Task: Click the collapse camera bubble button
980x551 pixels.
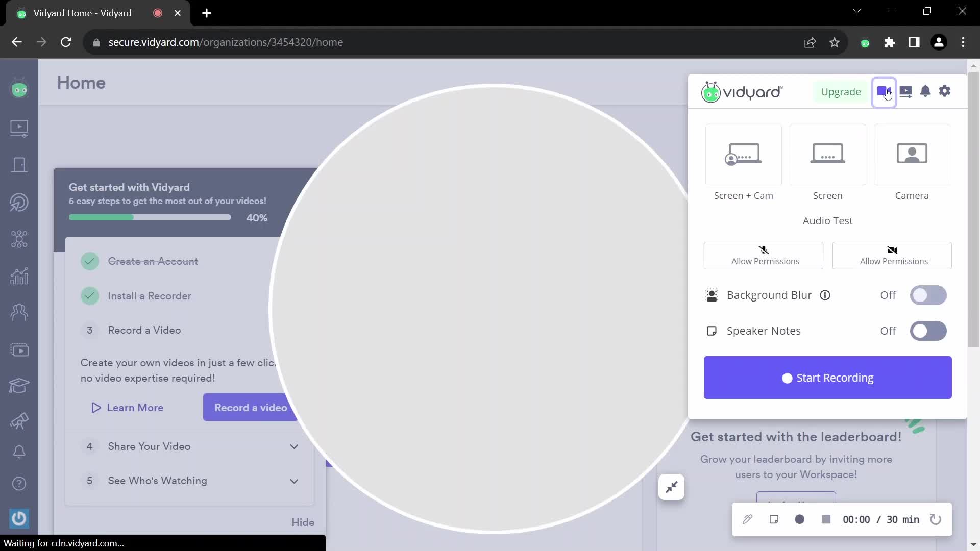Action: coord(671,487)
